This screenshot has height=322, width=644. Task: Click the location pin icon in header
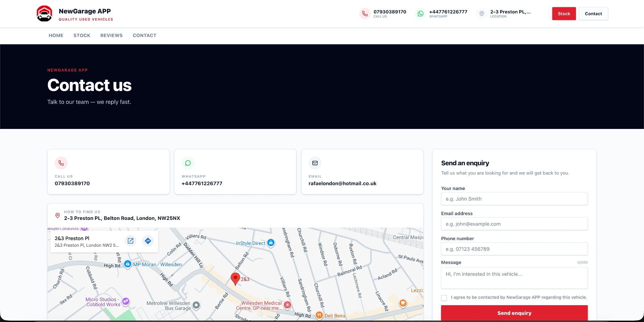(x=481, y=14)
